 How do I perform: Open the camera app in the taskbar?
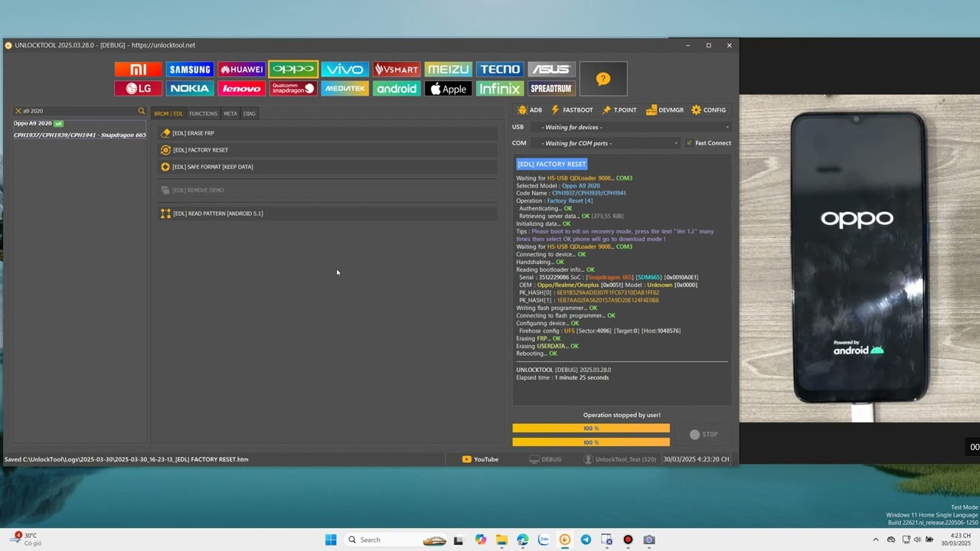tap(649, 540)
